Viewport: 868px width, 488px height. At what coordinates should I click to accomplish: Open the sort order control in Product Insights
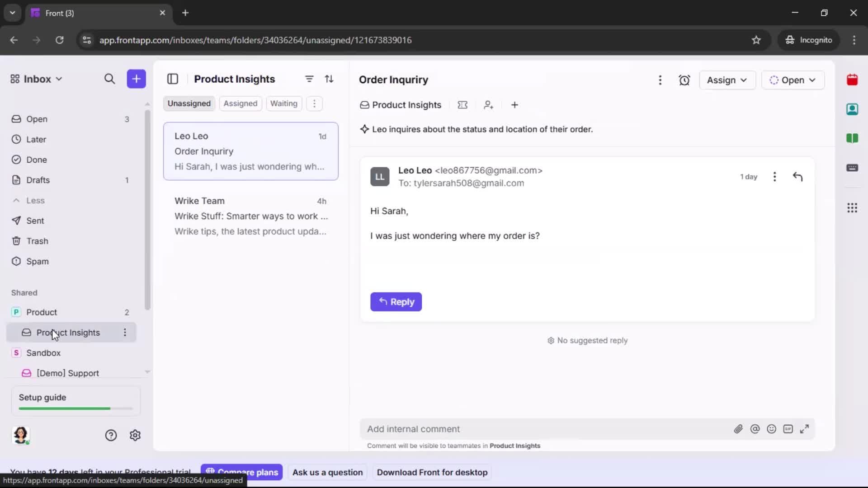click(330, 79)
